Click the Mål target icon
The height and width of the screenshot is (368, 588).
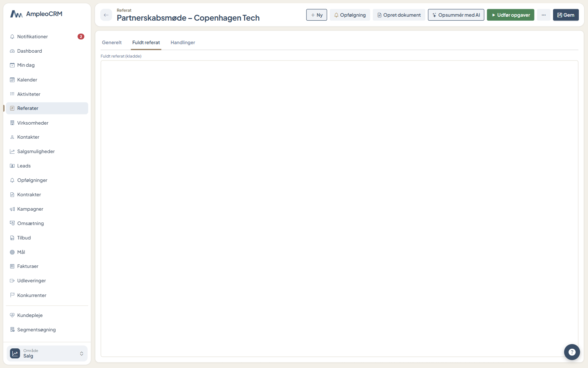click(x=12, y=252)
